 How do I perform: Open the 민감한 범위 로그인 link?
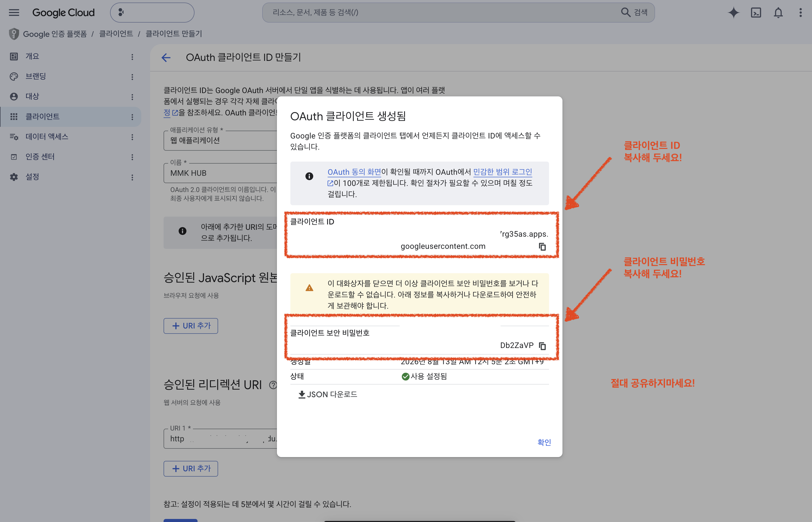pos(502,172)
